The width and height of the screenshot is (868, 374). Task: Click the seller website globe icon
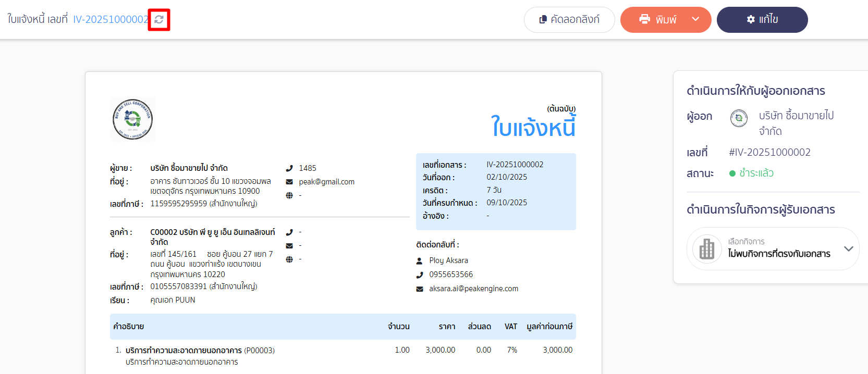point(289,195)
